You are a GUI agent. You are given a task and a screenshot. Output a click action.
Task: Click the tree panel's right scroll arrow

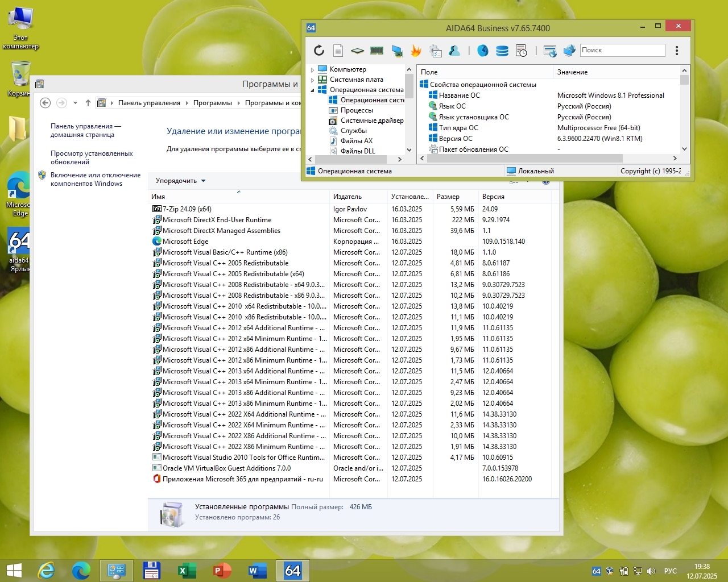[x=400, y=160]
